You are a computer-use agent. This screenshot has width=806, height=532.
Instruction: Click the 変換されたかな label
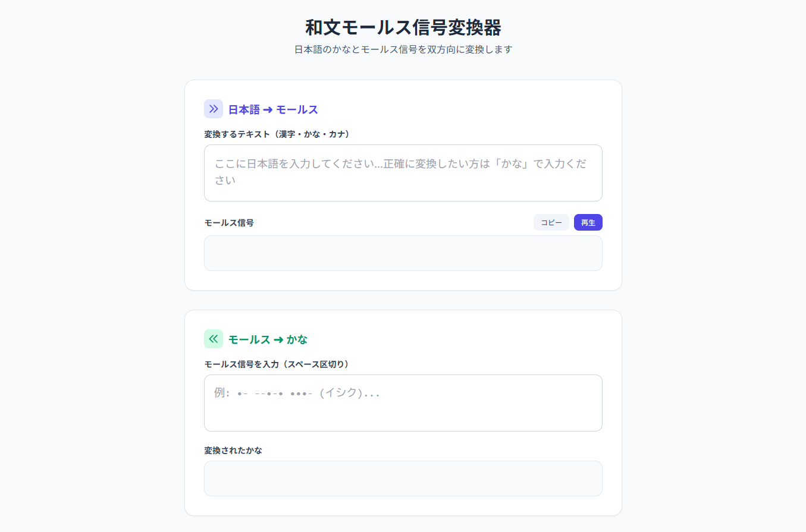(x=233, y=451)
